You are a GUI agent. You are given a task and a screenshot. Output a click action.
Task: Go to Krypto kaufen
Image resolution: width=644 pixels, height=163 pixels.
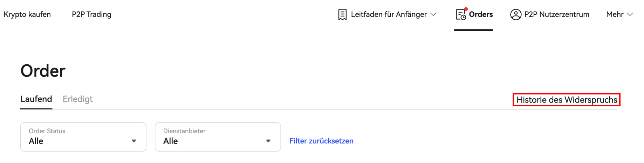pos(27,14)
